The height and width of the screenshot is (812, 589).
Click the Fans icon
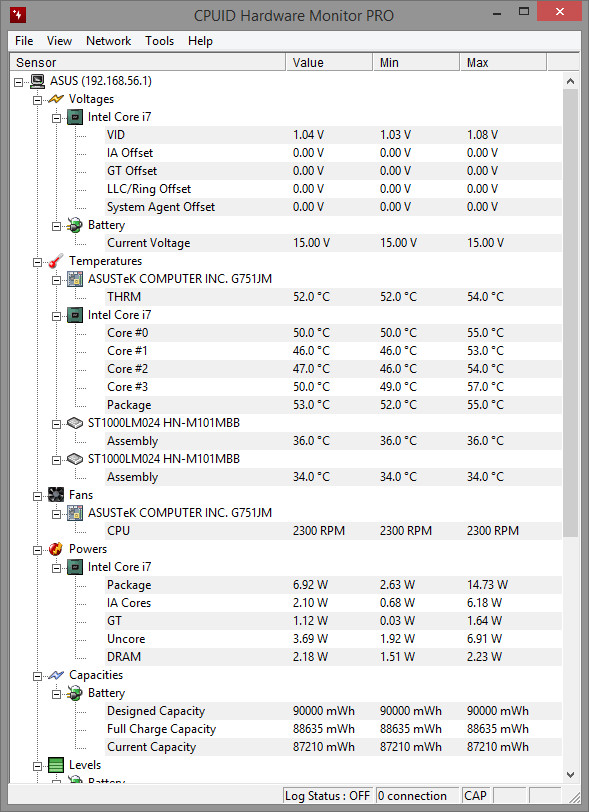(x=56, y=495)
